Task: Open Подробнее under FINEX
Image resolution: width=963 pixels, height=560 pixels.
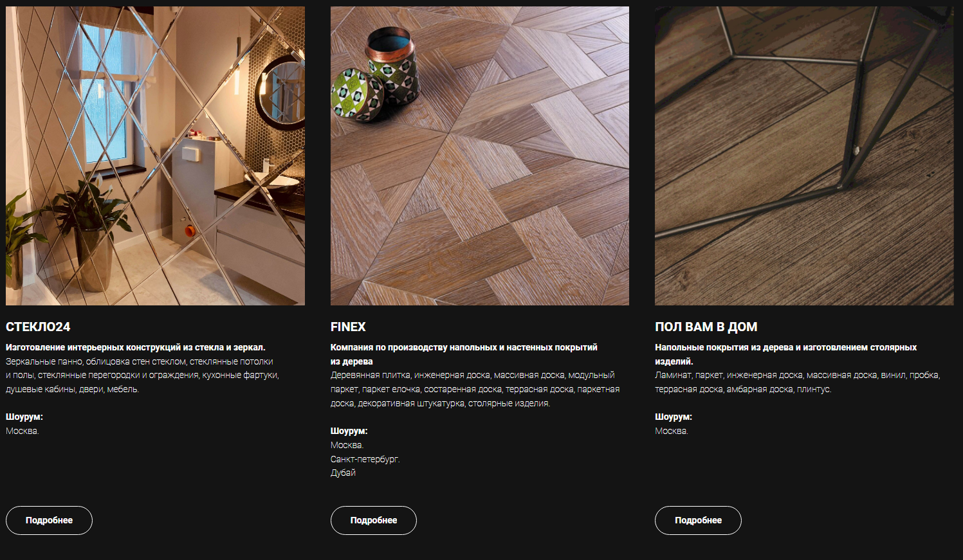Action: pyautogui.click(x=374, y=520)
